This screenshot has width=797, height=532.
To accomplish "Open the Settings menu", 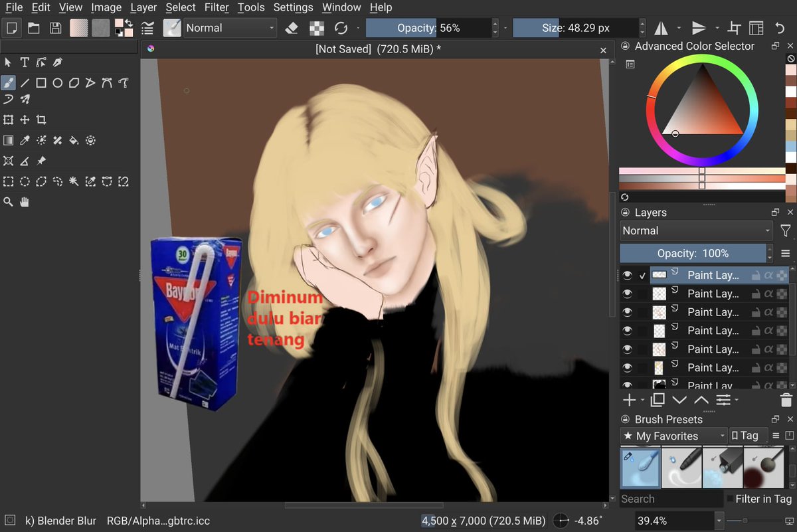I will click(293, 7).
